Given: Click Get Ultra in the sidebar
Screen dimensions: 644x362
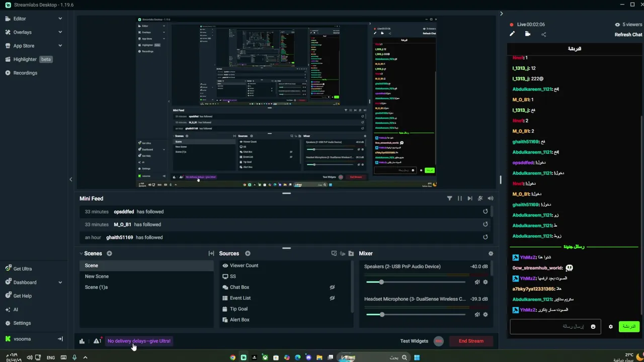Looking at the screenshot, I should (x=23, y=269).
